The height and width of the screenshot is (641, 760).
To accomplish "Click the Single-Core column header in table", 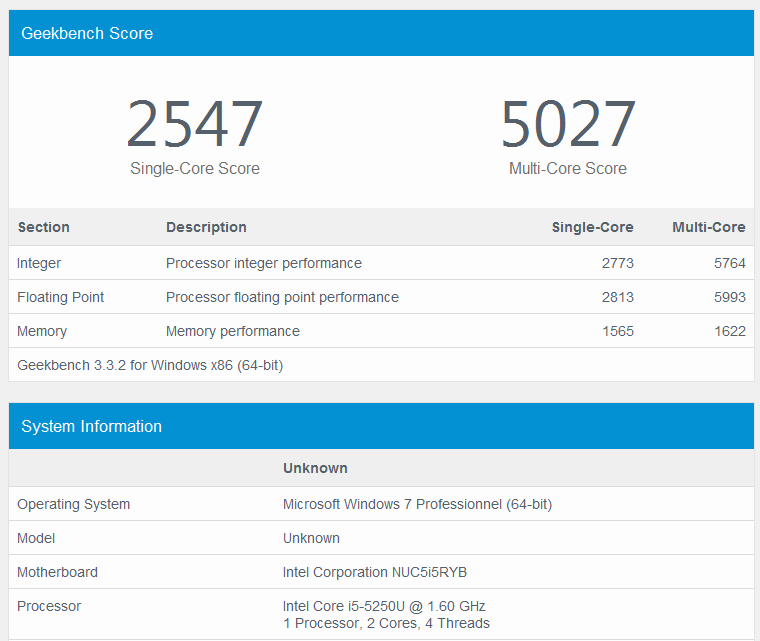I will [x=592, y=227].
